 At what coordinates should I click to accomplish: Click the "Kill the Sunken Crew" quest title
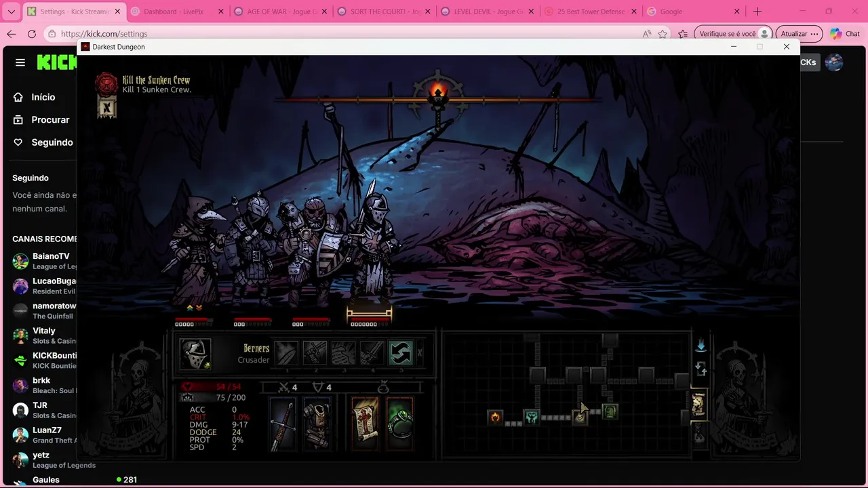pos(156,80)
